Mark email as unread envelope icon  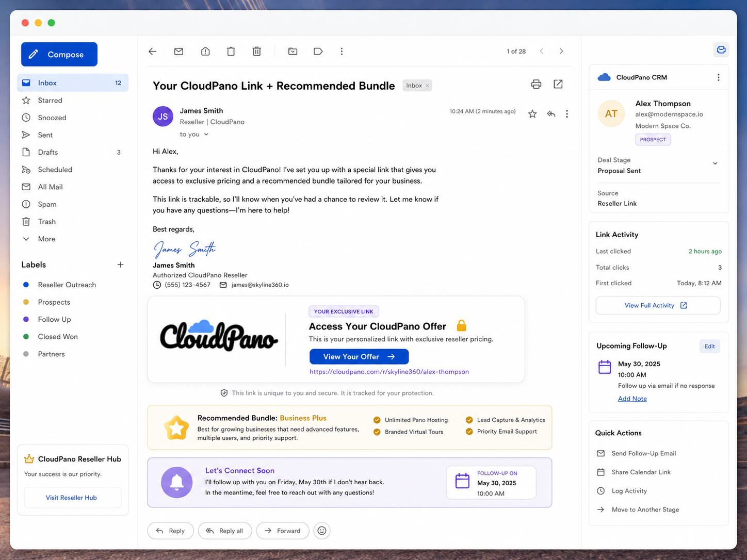tap(178, 52)
